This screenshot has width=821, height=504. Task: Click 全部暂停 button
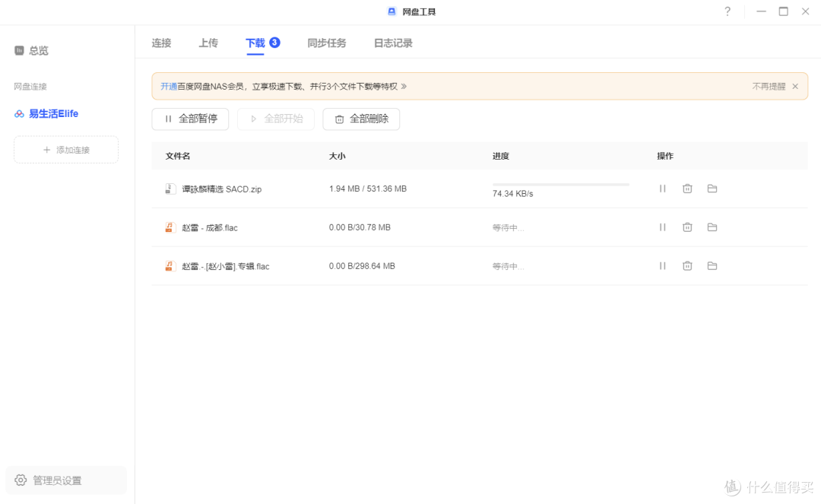coord(190,119)
